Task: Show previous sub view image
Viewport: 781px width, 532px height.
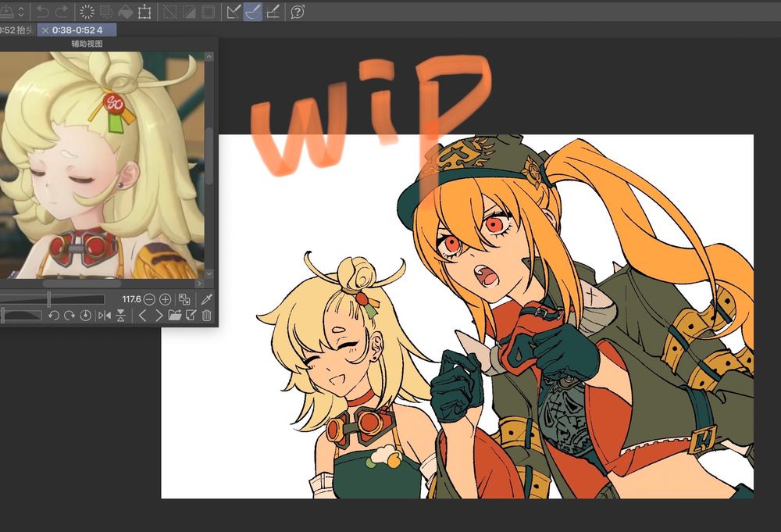Action: (142, 316)
